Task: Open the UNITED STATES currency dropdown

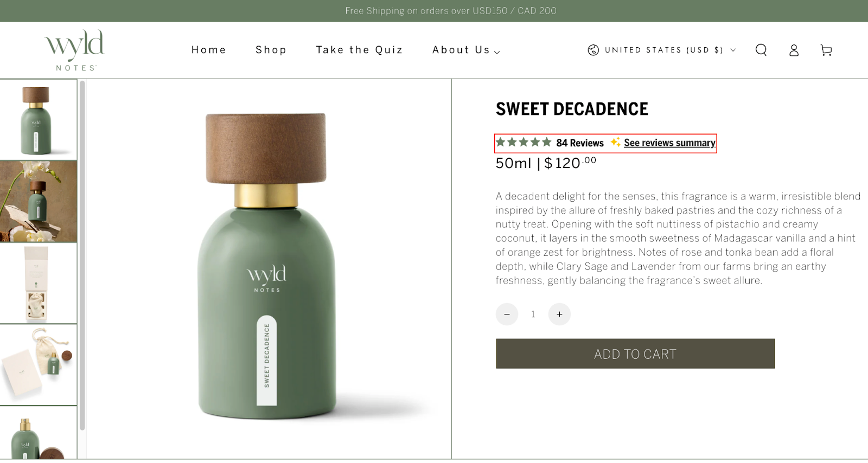Action: [x=663, y=50]
